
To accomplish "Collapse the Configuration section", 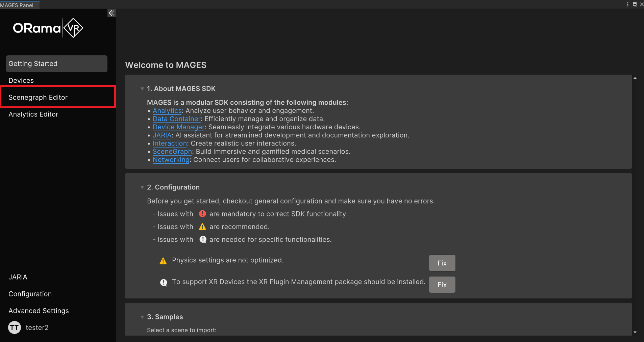I will (x=142, y=187).
